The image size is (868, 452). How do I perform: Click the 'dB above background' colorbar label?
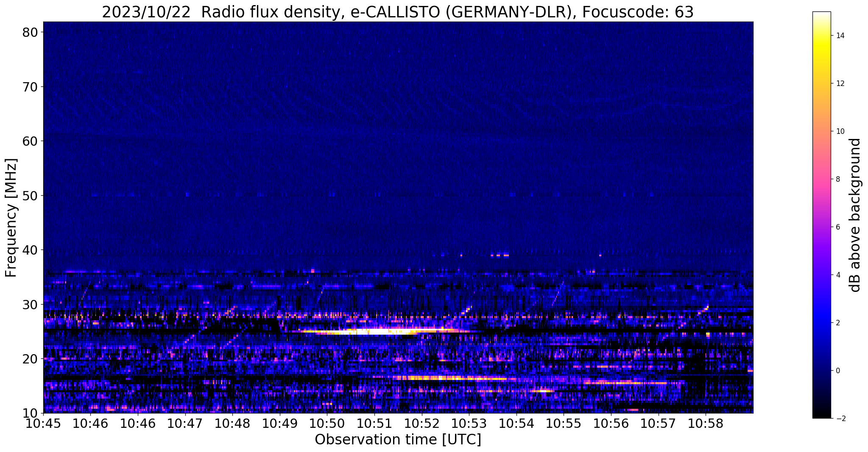855,215
